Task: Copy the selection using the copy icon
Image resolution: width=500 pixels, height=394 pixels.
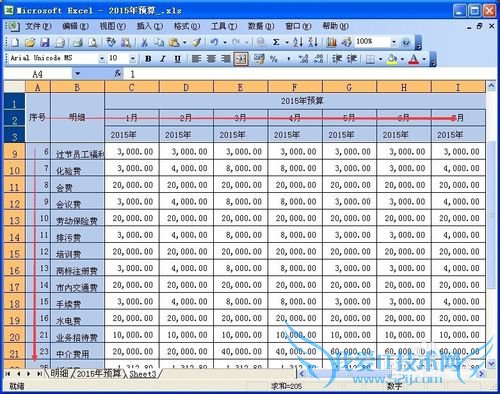Action: (159, 42)
